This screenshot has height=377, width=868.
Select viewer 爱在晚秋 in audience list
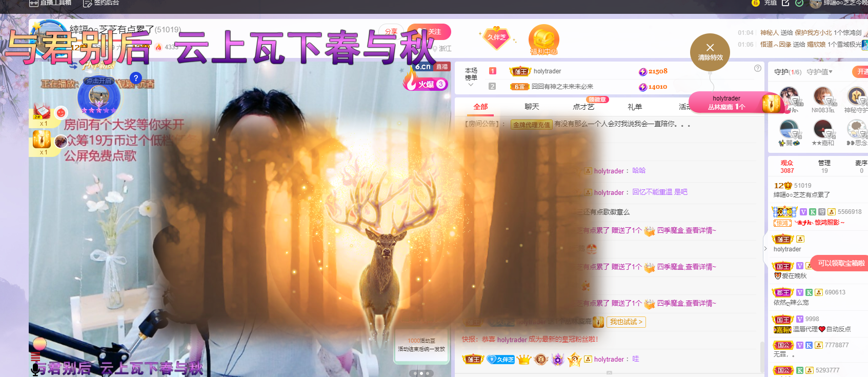coord(794,276)
